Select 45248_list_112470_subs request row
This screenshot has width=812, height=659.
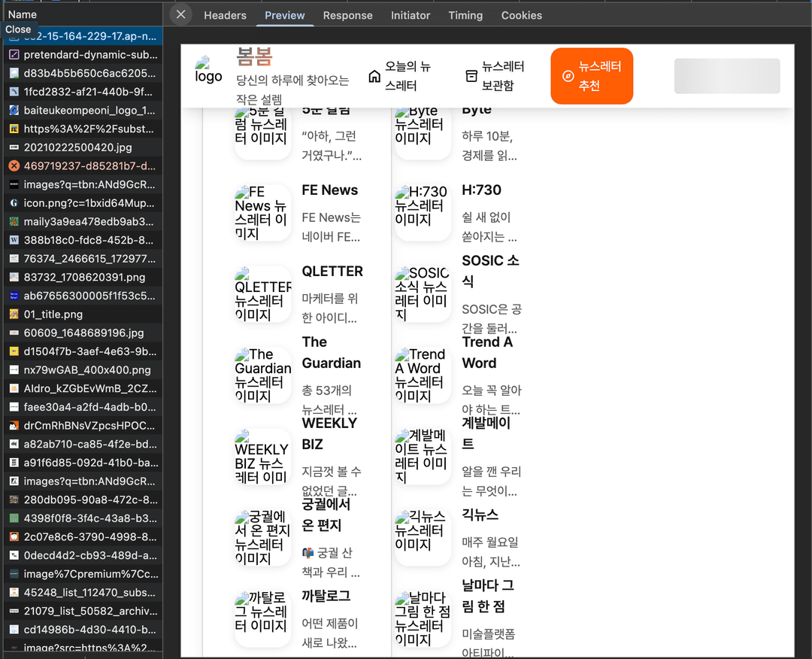[x=83, y=593]
